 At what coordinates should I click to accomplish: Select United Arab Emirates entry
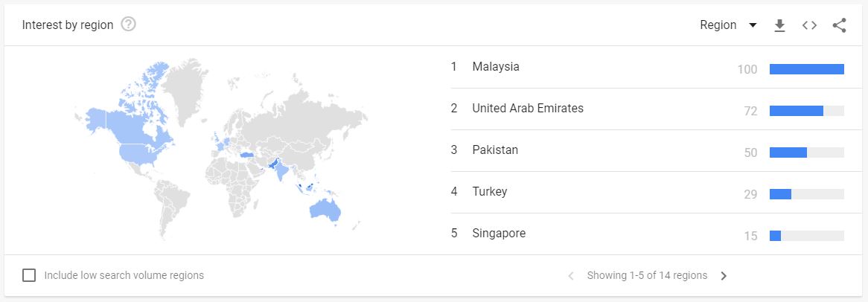pyautogui.click(x=528, y=109)
